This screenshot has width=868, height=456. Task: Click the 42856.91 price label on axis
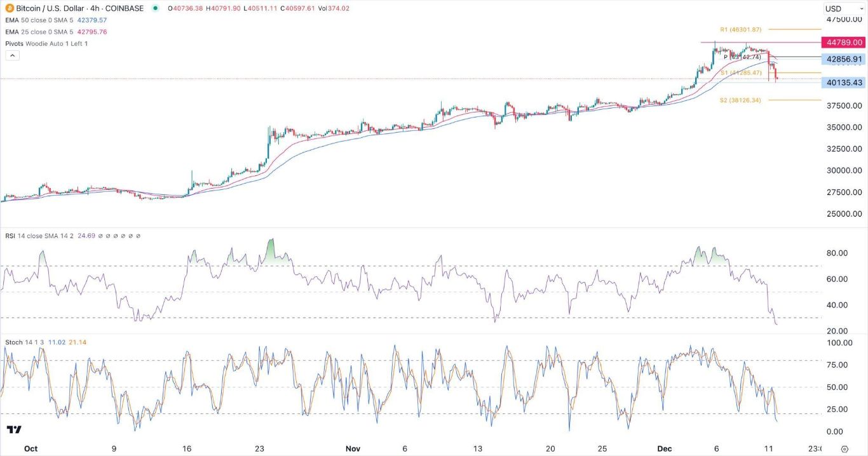[x=843, y=59]
